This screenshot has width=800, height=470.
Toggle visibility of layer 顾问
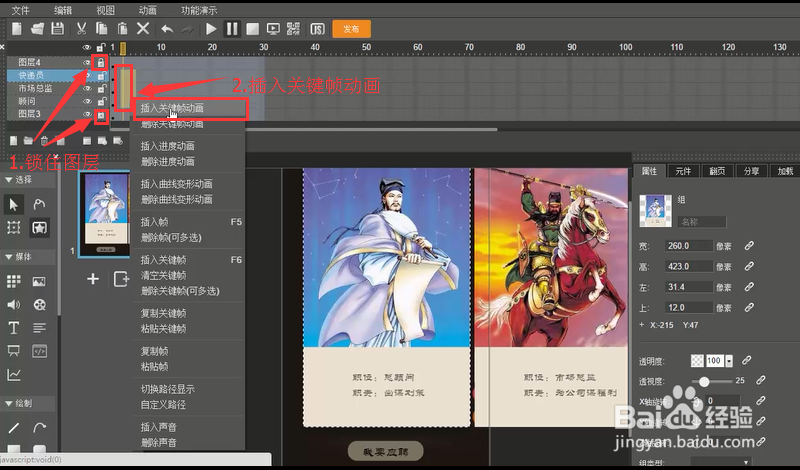pos(87,101)
